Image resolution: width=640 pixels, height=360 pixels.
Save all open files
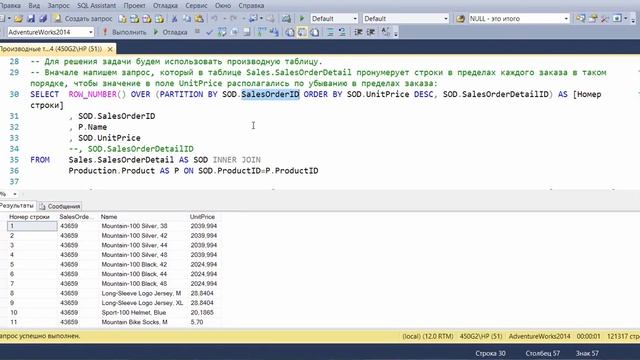tap(43, 19)
